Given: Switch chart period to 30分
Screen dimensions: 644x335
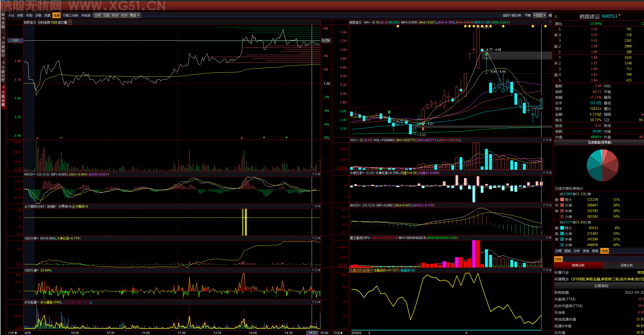Looking at the screenshot, I should 124,15.
